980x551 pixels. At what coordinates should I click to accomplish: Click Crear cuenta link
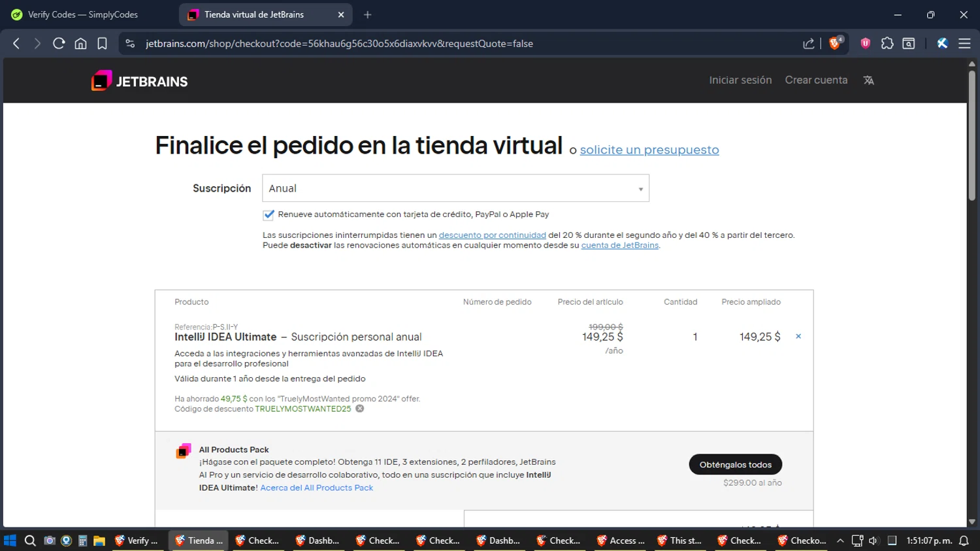pos(816,80)
